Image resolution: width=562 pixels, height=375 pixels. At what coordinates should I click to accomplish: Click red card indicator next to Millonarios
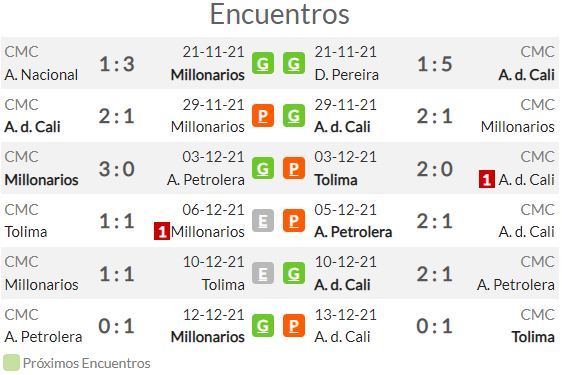click(x=162, y=231)
